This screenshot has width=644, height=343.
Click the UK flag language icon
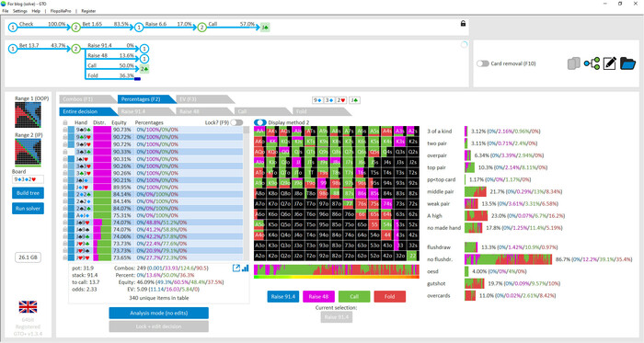pos(28,306)
